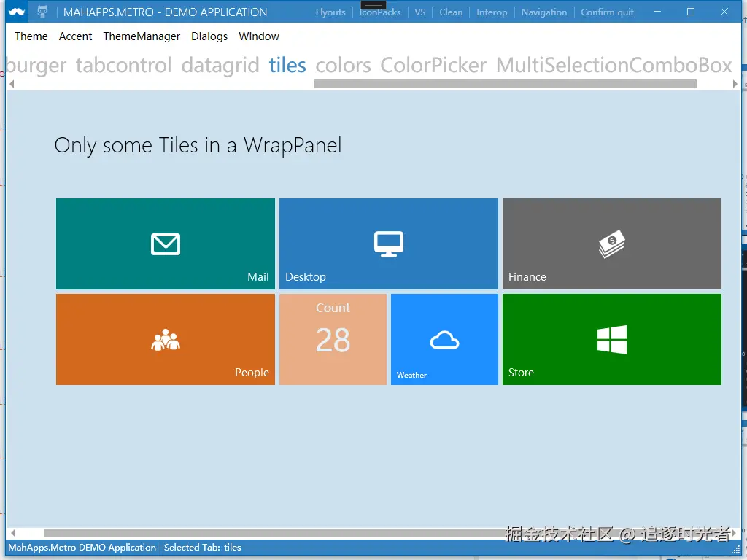Select the tiles tab

click(287, 65)
